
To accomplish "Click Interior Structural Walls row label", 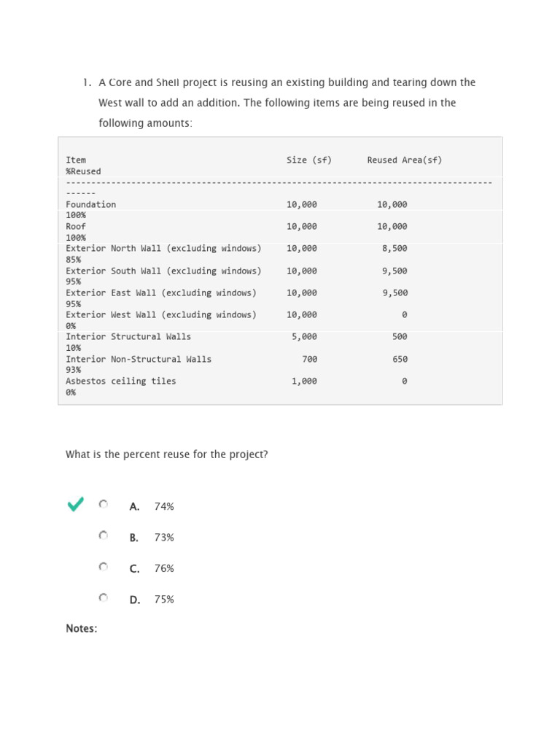I will click(128, 337).
